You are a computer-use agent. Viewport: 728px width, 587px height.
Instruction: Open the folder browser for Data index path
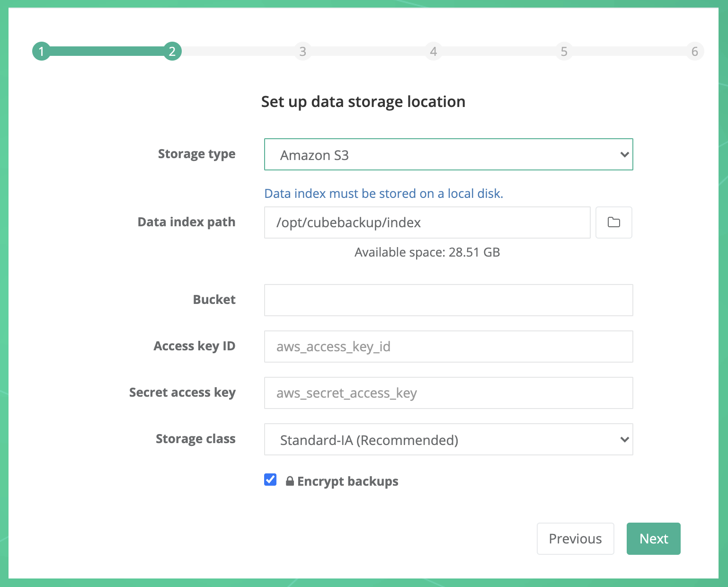click(613, 222)
